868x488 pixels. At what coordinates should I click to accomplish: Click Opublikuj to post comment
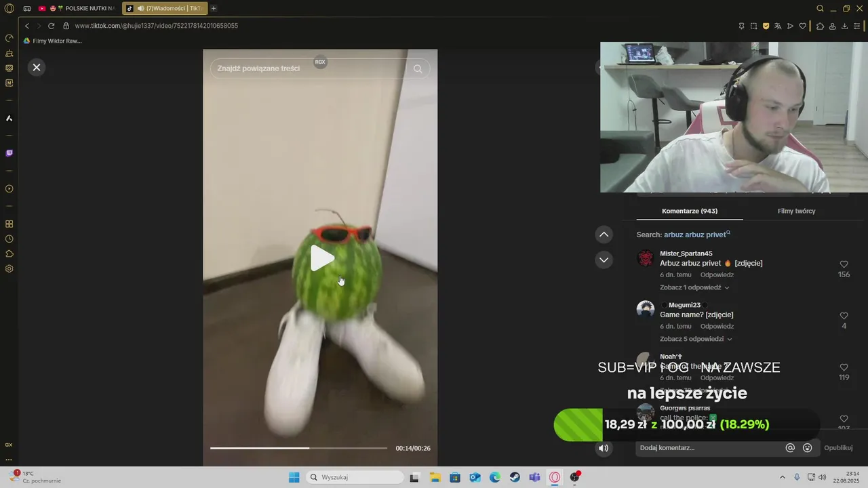(838, 448)
